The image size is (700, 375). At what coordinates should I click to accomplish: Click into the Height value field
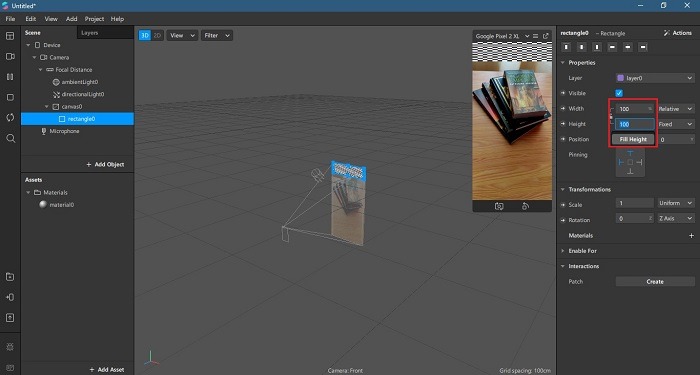(634, 124)
